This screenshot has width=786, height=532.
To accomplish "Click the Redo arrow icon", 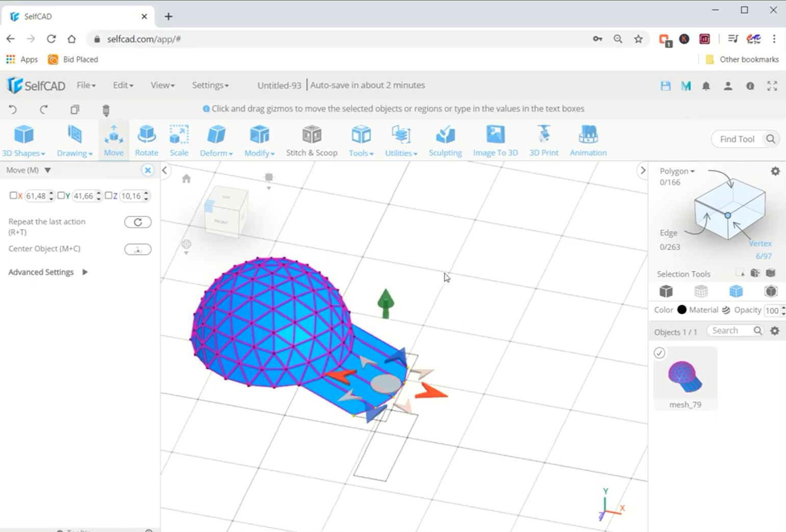I will 44,109.
